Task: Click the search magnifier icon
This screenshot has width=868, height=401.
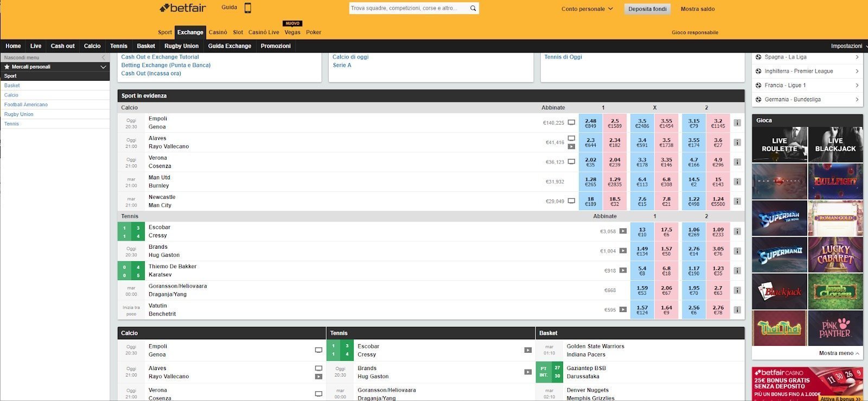Action: (473, 8)
